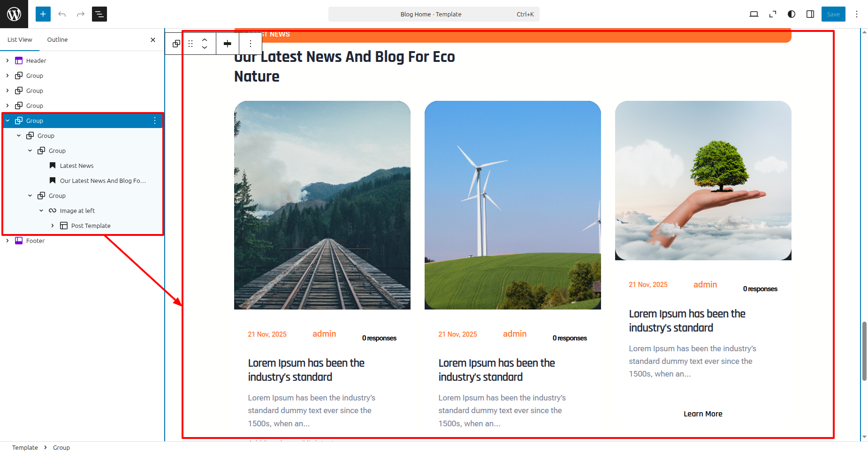Click the Save button

click(833, 14)
